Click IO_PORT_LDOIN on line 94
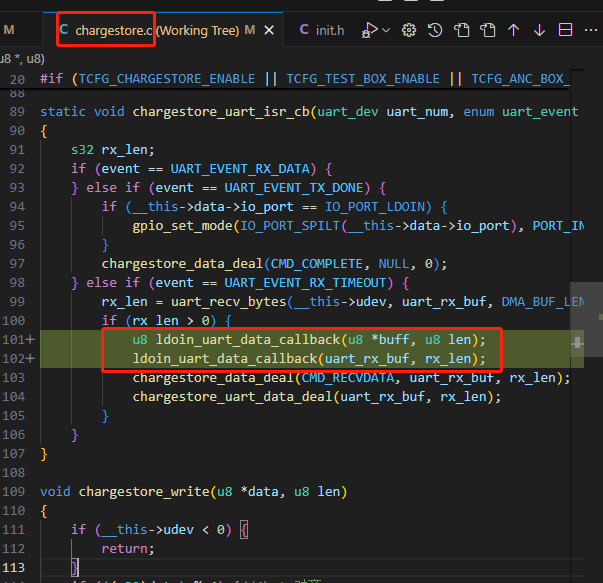Screen dimensions: 603x583 (x=375, y=207)
